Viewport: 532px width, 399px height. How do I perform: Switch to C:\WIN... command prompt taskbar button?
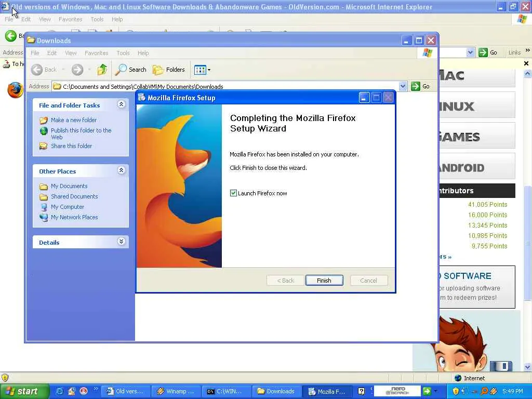[227, 391]
